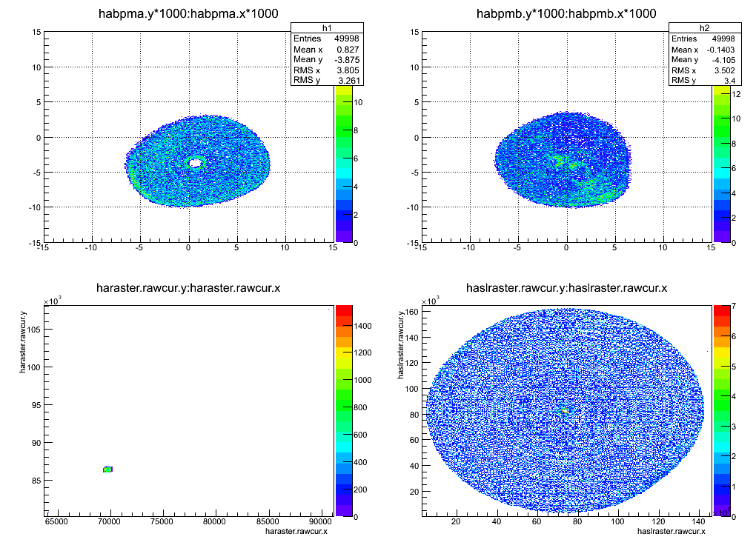Click the 80000 tick on haraster x axis
The width and height of the screenshot is (756, 548).
(214, 522)
